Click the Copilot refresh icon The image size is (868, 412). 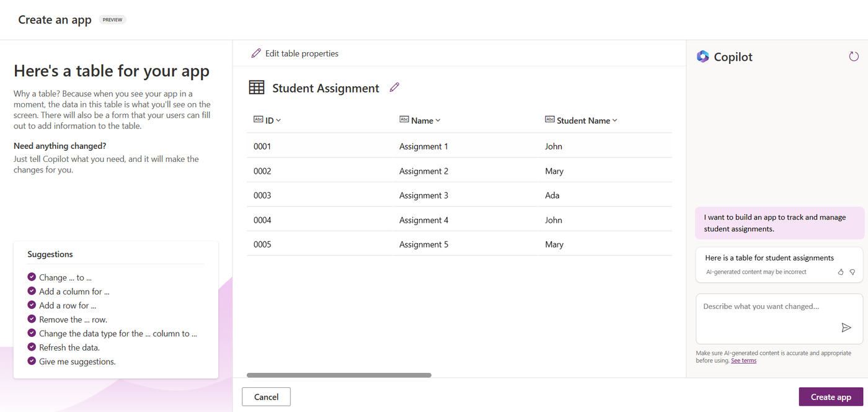coord(854,56)
